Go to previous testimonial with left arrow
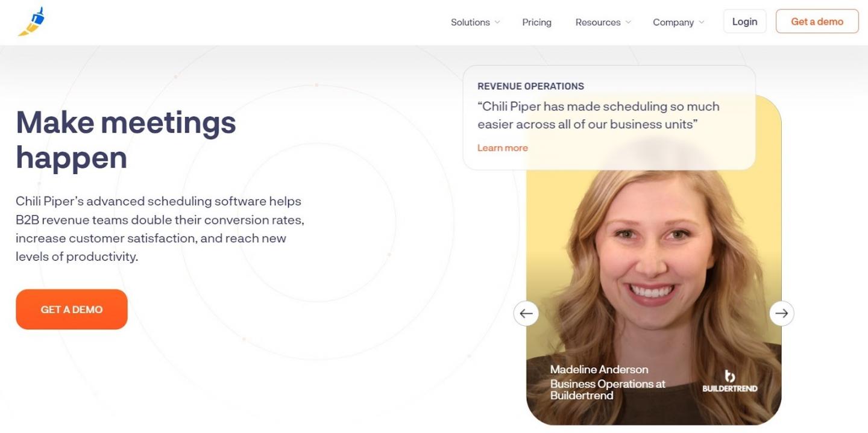868x433 pixels. (x=526, y=313)
